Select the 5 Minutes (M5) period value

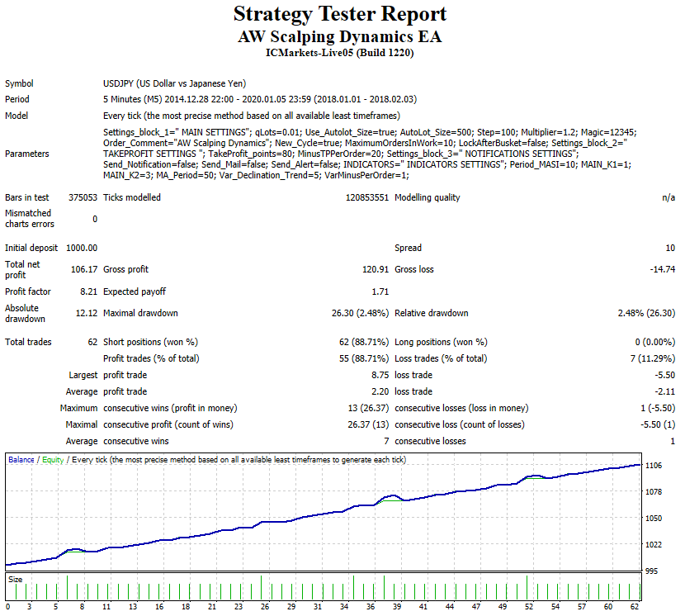(260, 99)
